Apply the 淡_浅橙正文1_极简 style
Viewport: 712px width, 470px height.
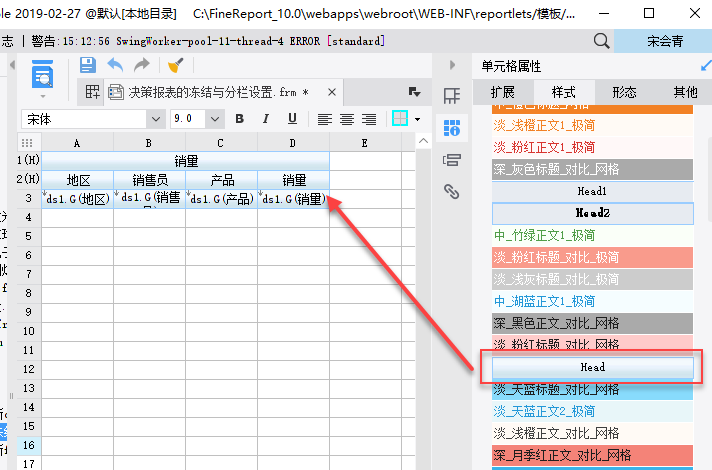click(592, 125)
